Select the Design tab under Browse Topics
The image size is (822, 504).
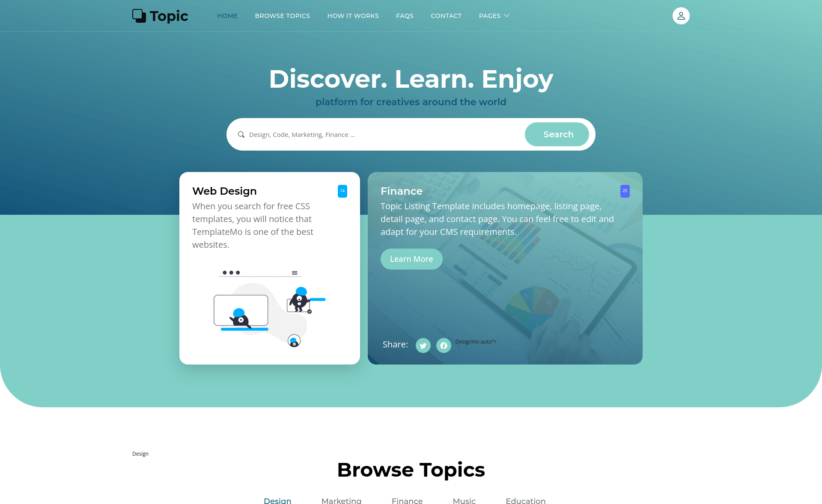[278, 500]
